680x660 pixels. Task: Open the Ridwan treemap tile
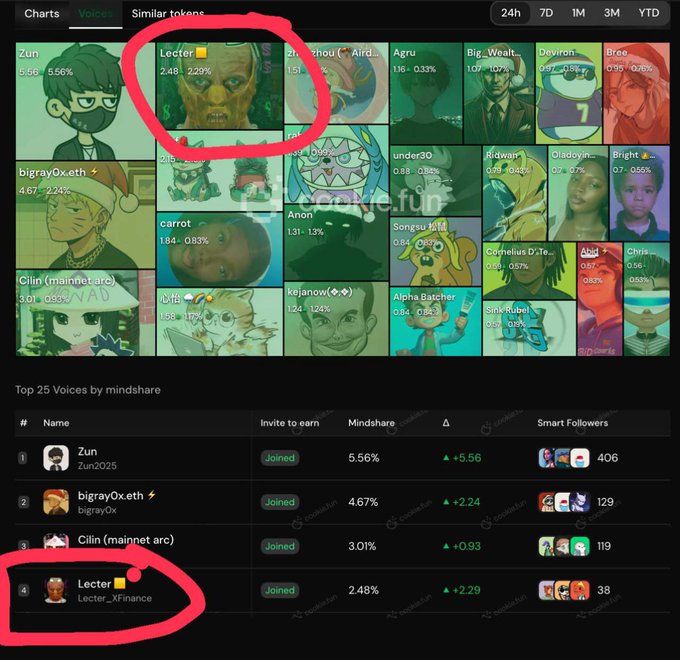point(515,193)
